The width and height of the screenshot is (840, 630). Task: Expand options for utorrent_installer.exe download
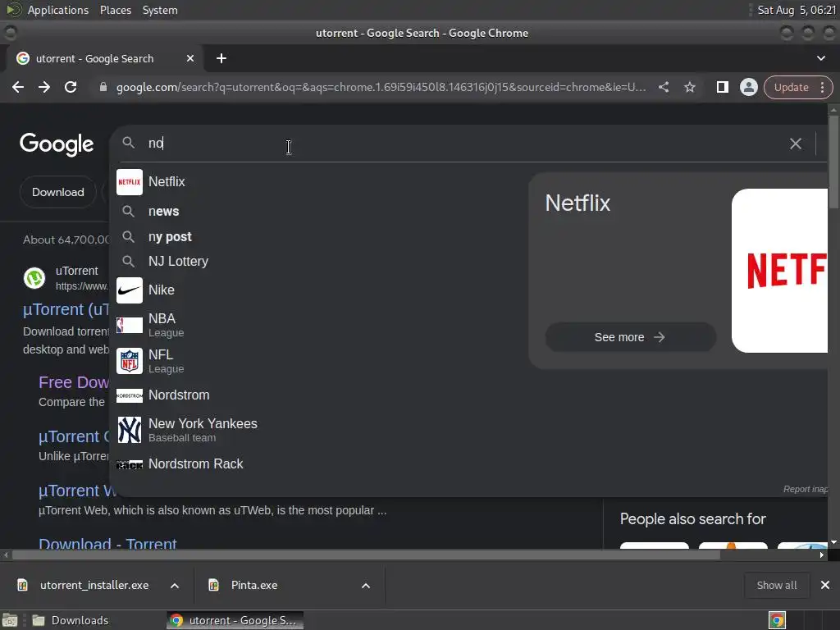click(175, 586)
